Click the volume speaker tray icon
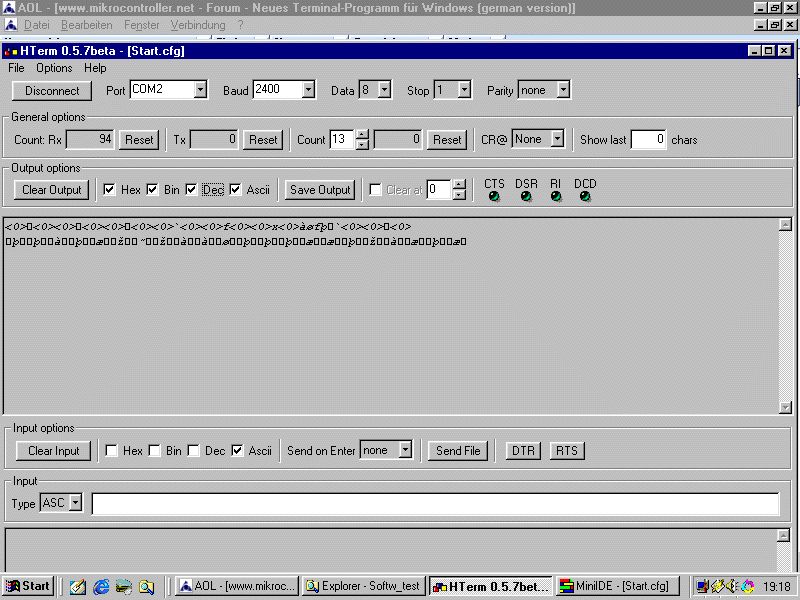 [732, 586]
